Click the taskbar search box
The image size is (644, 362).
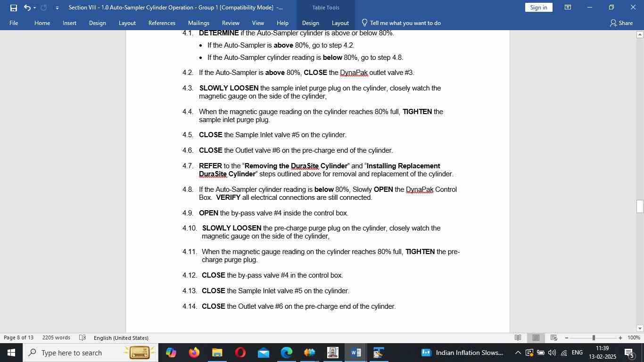click(90, 353)
